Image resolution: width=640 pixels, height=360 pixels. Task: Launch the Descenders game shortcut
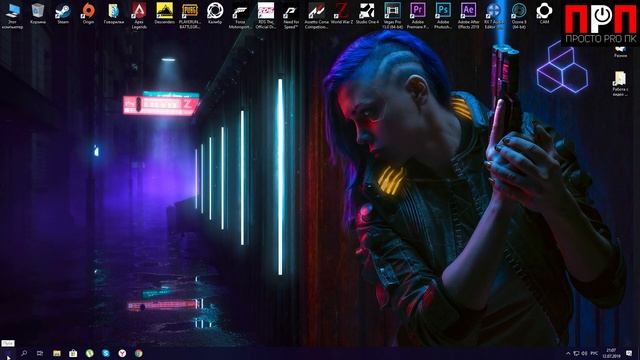pyautogui.click(x=164, y=13)
